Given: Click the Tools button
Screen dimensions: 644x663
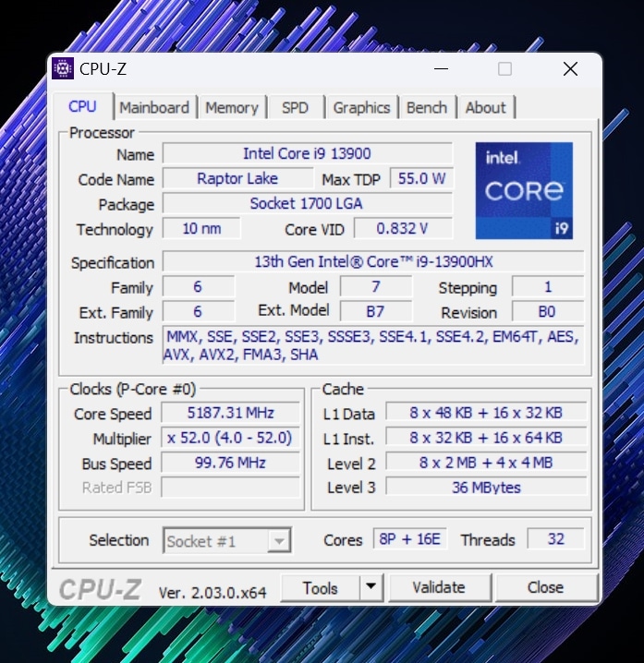Looking at the screenshot, I should (320, 586).
